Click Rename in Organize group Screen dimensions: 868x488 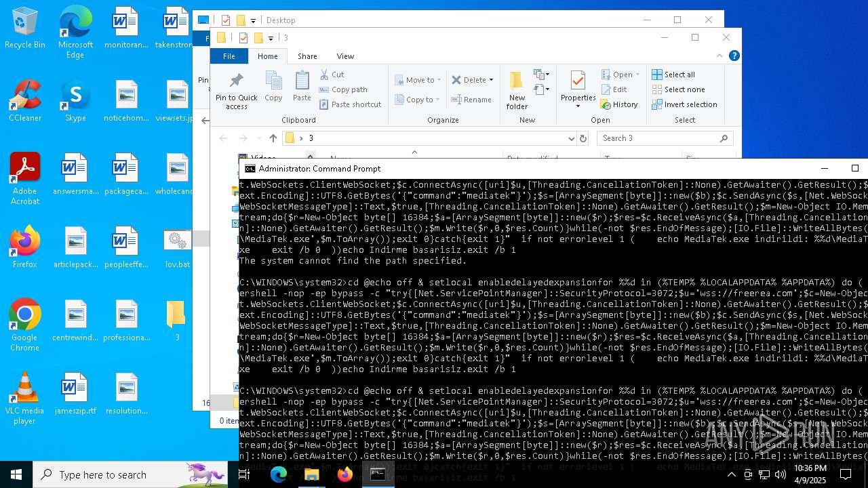click(472, 100)
